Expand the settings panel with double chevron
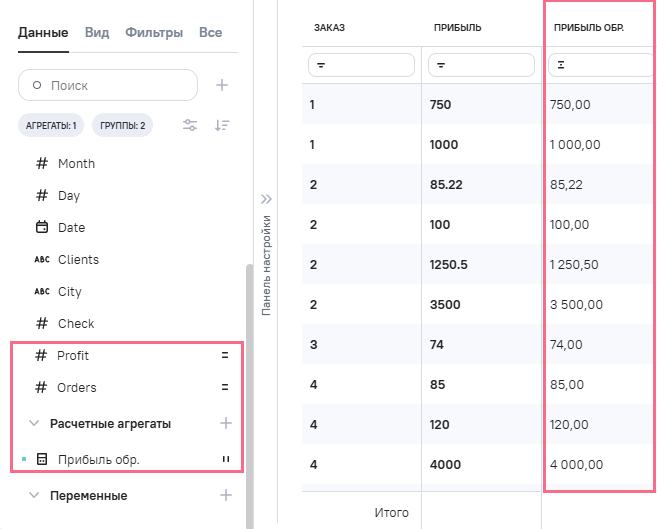The width and height of the screenshot is (657, 529). (x=266, y=199)
